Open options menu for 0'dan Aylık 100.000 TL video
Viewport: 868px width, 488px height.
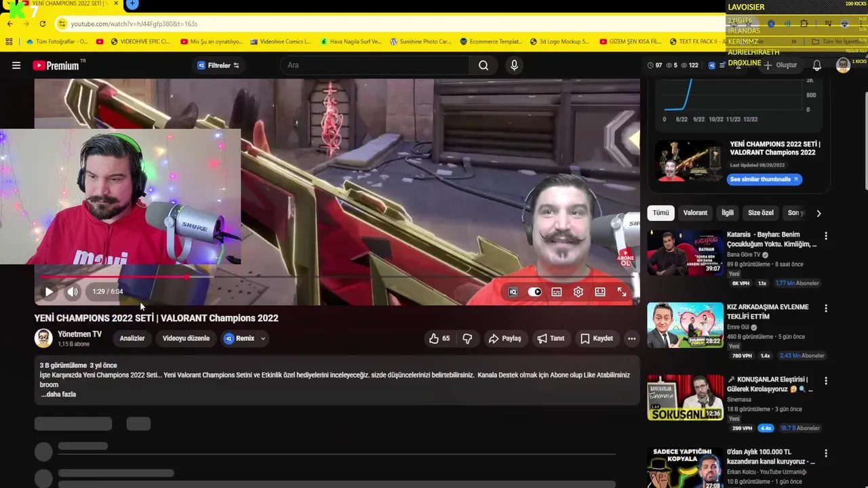pyautogui.click(x=826, y=453)
